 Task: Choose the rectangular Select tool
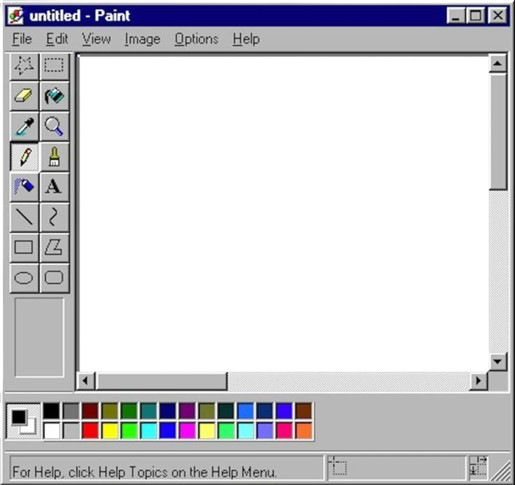pos(54,66)
